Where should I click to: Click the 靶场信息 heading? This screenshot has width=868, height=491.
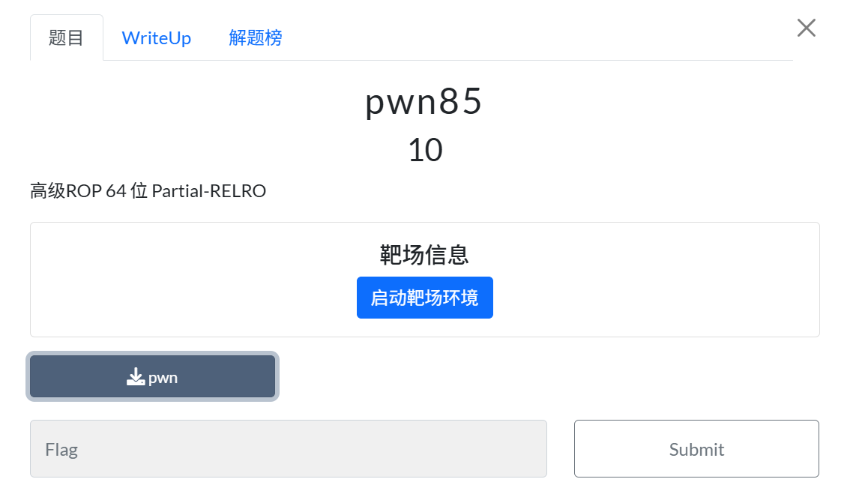pyautogui.click(x=424, y=255)
